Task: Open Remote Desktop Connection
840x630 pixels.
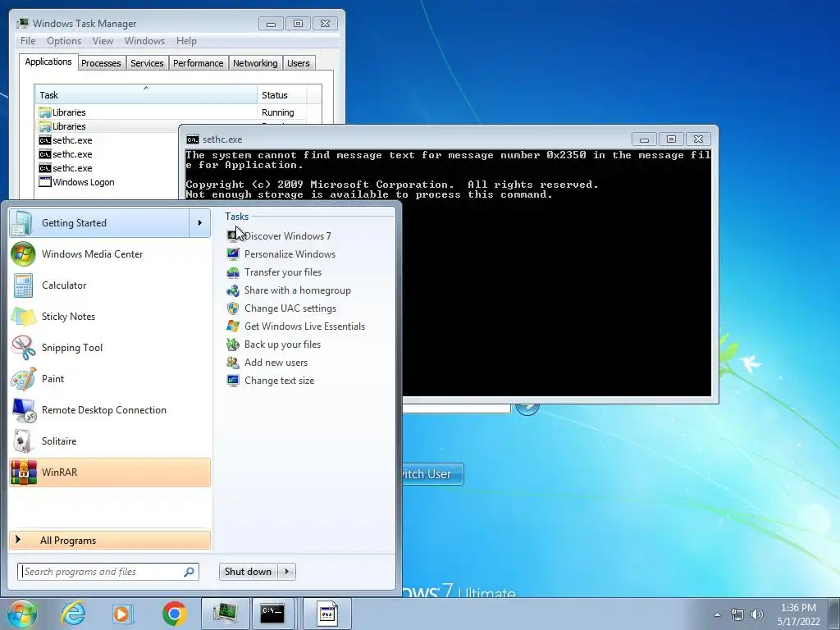Action: pos(110,410)
